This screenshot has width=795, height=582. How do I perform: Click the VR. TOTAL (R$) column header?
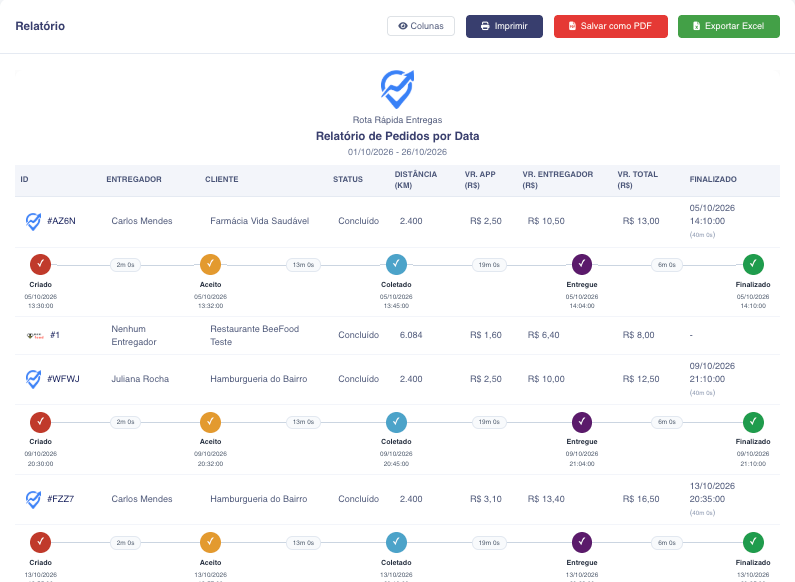tap(637, 179)
